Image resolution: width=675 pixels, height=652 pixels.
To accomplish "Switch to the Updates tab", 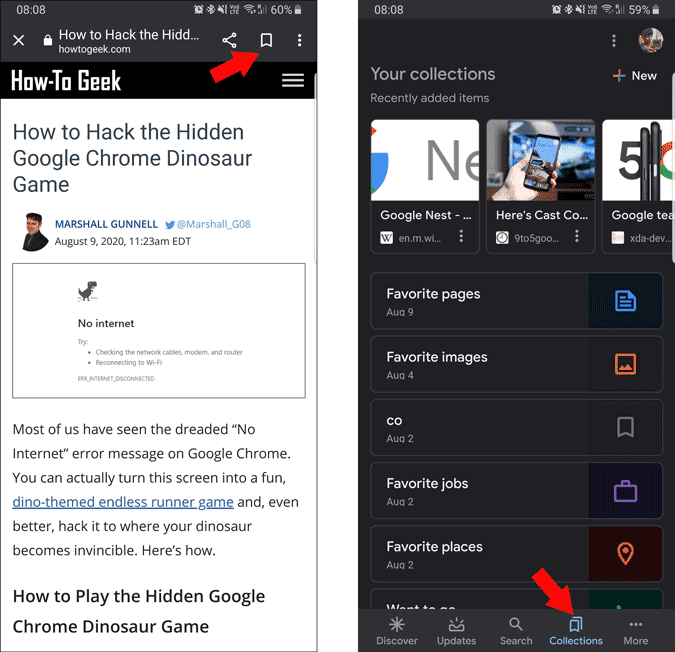I will point(456,631).
